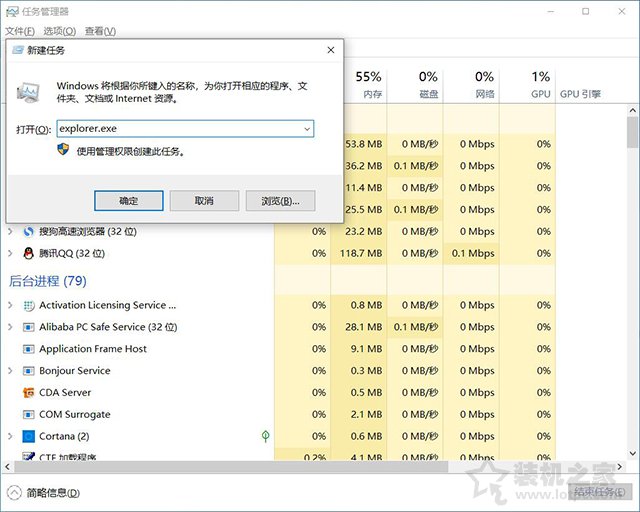Click the Run dialog computer icon
The height and width of the screenshot is (512, 640).
click(29, 92)
